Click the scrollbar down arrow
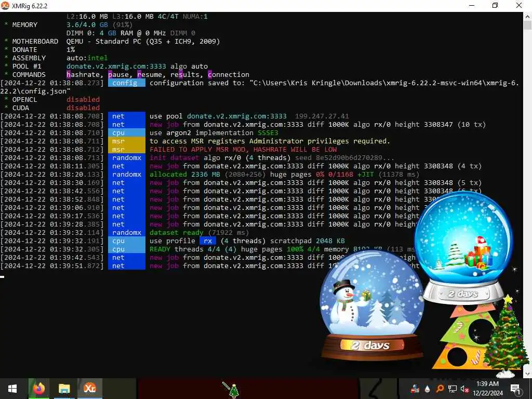Image resolution: width=532 pixels, height=399 pixels. pos(528,374)
